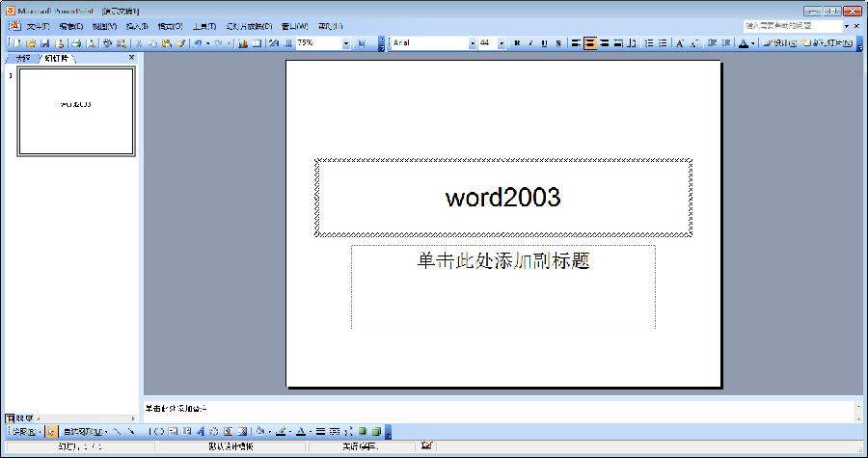The height and width of the screenshot is (458, 868).
Task: Open the Arial font name dropdown
Action: point(473,43)
